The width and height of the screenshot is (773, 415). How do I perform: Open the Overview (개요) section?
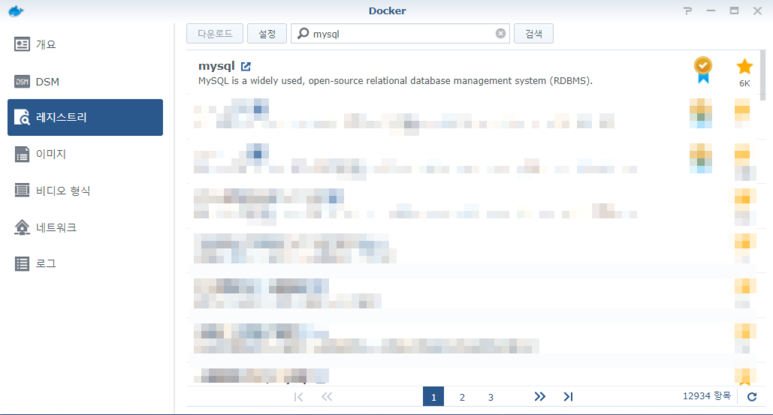click(85, 44)
